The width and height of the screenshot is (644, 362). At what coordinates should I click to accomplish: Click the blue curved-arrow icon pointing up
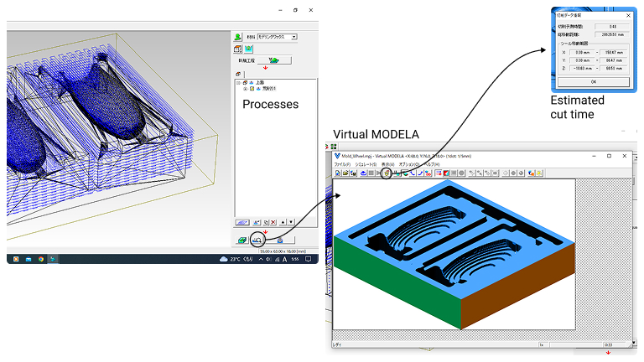[x=420, y=173]
